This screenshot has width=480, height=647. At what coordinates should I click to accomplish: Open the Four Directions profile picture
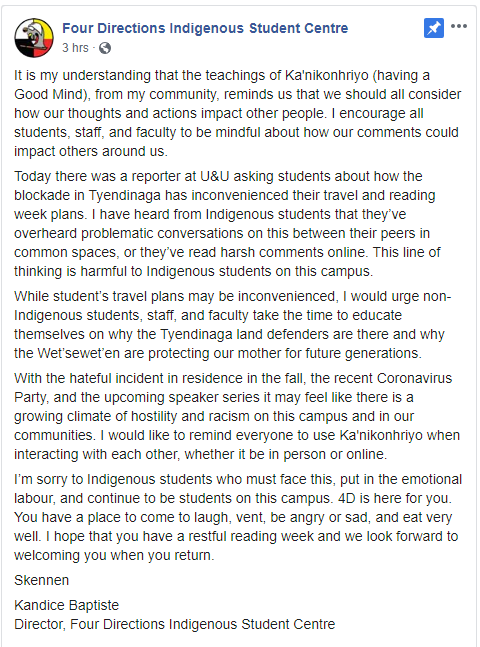[x=34, y=38]
